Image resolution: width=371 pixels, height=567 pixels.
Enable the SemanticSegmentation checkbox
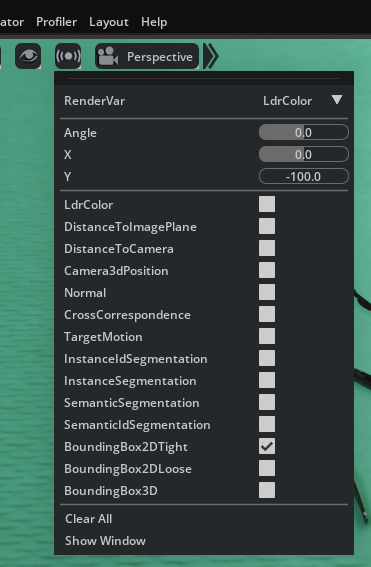pos(267,402)
